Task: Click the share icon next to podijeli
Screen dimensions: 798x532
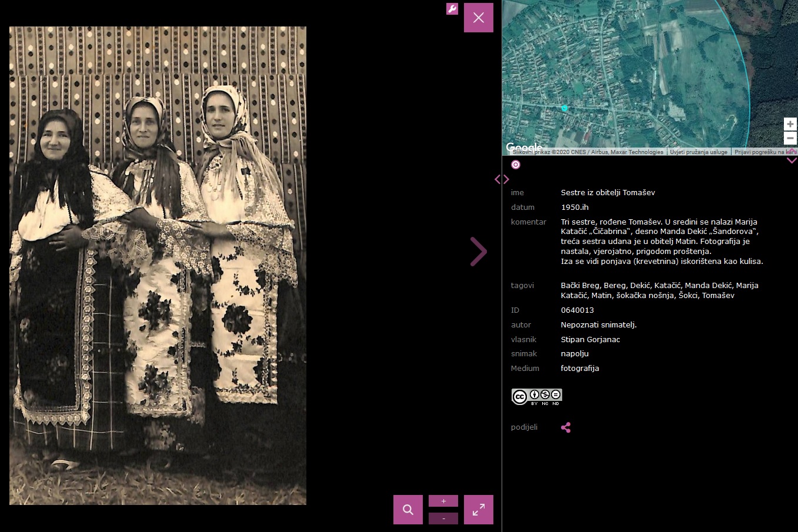Action: click(566, 427)
